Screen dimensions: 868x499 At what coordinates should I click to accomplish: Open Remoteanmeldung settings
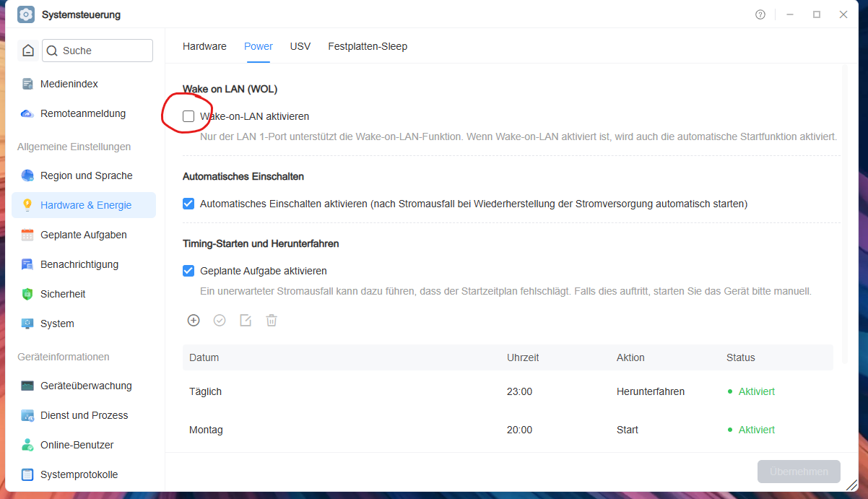pos(84,113)
